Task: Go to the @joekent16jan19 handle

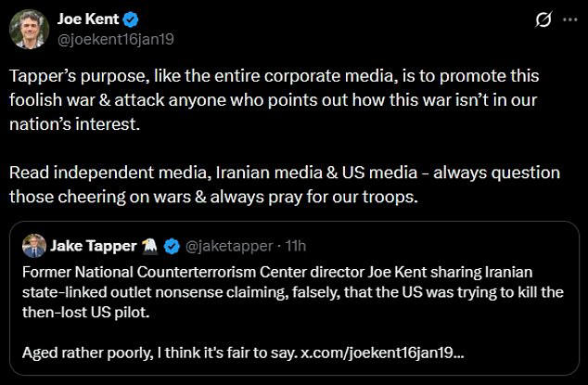Action: (116, 38)
